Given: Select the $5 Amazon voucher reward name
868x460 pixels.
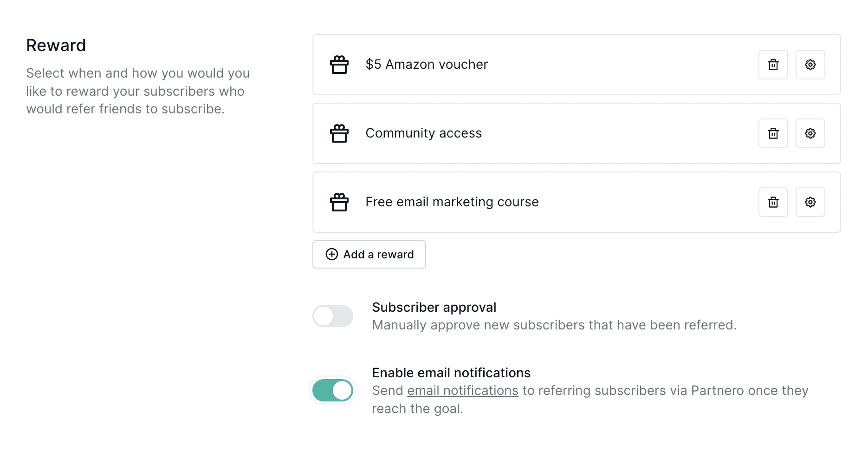Looking at the screenshot, I should point(427,64).
